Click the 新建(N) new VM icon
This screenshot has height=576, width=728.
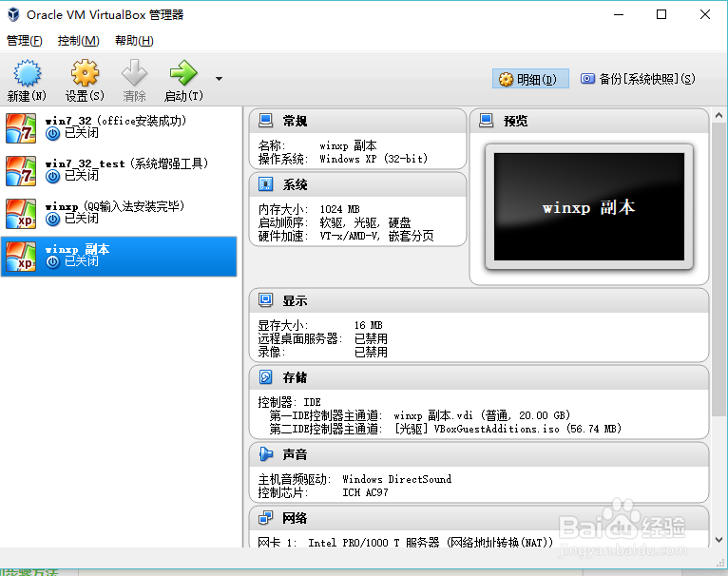point(27,73)
